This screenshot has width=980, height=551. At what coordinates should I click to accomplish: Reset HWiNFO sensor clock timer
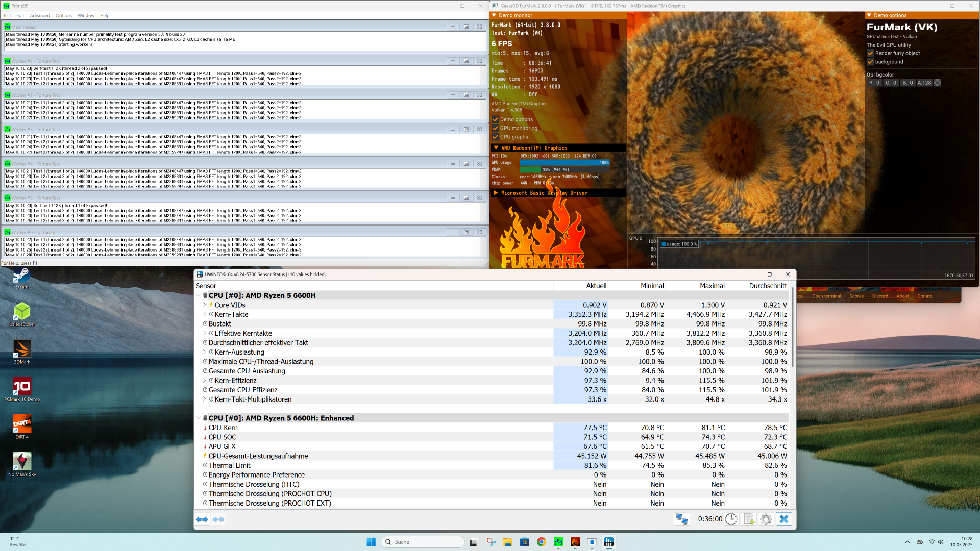point(731,519)
